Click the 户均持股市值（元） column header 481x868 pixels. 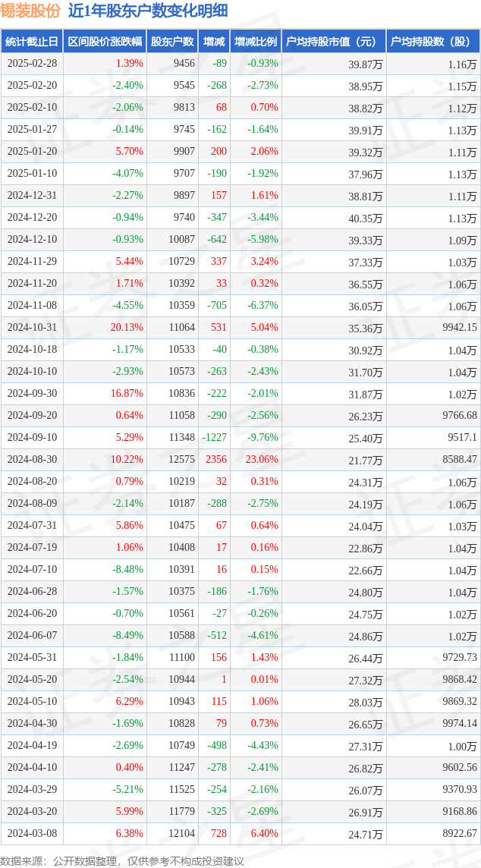click(334, 42)
